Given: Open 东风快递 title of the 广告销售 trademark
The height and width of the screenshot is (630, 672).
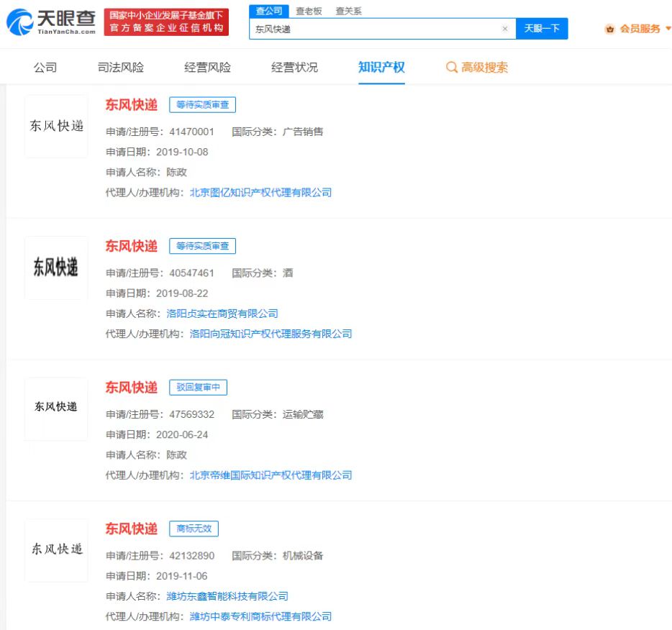Looking at the screenshot, I should pyautogui.click(x=132, y=104).
